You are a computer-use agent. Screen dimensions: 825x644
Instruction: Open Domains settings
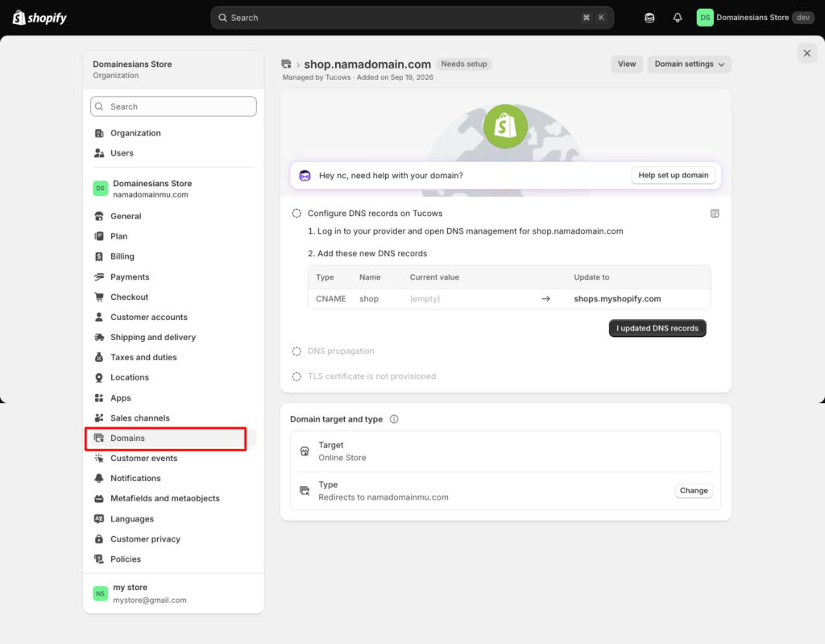[173, 438]
